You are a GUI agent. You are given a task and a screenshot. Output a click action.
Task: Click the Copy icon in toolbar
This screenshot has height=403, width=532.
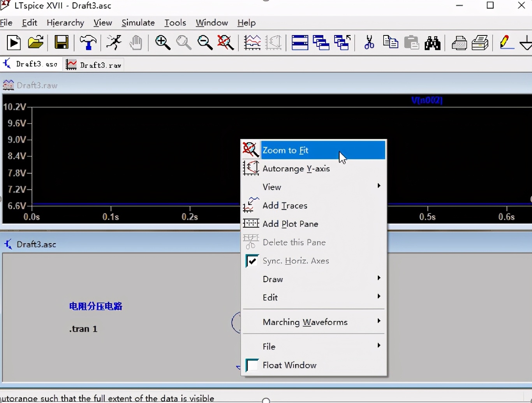click(x=391, y=42)
